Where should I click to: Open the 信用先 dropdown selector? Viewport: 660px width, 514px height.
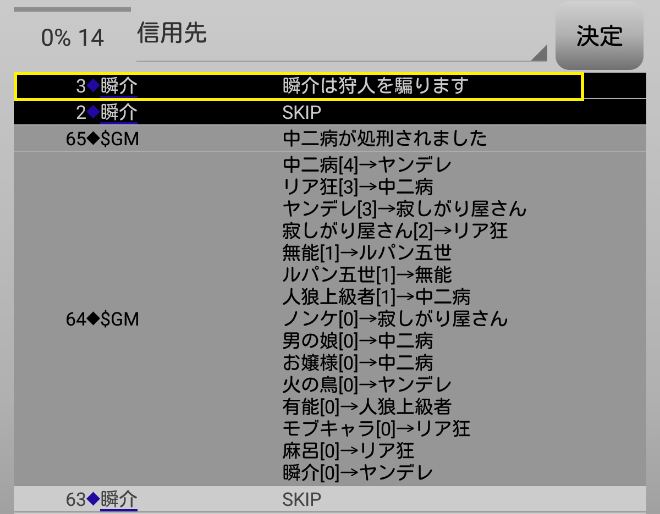click(340, 36)
